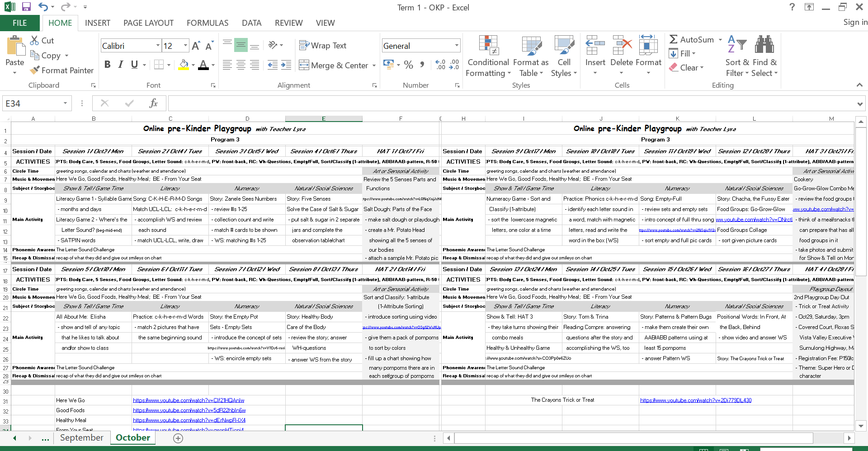Click the Paste clipboard icon

coord(15,47)
